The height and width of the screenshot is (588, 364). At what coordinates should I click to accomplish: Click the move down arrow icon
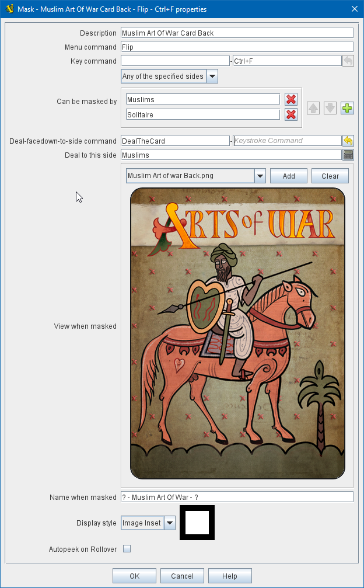[330, 107]
